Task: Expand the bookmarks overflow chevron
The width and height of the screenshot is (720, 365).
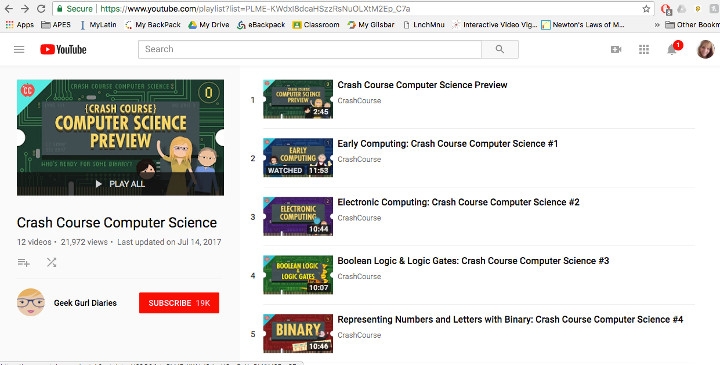Action: click(657, 25)
